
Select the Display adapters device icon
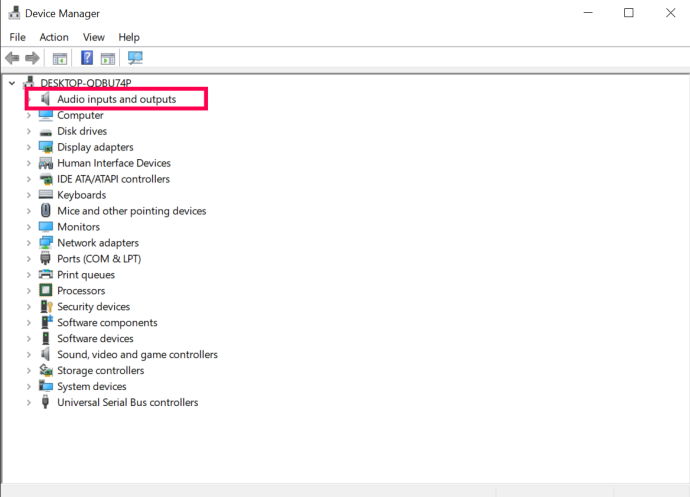coord(46,147)
